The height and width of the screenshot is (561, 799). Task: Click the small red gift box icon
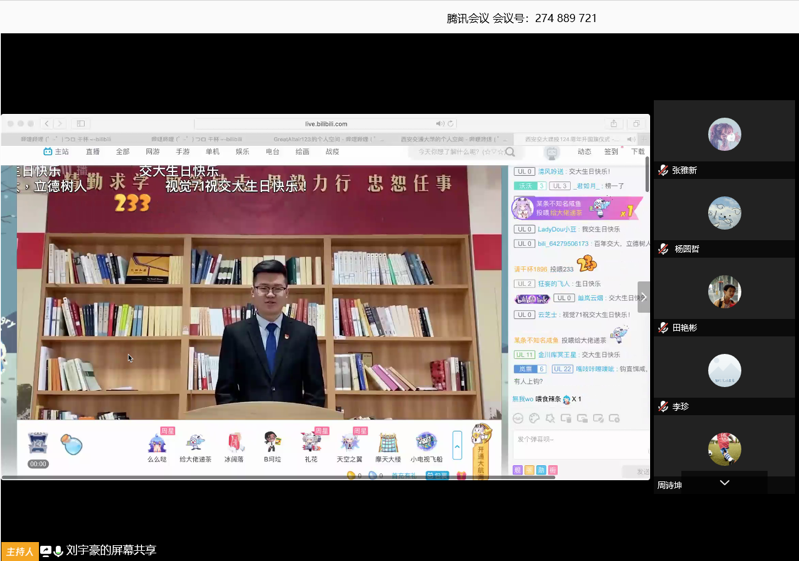pyautogui.click(x=462, y=475)
